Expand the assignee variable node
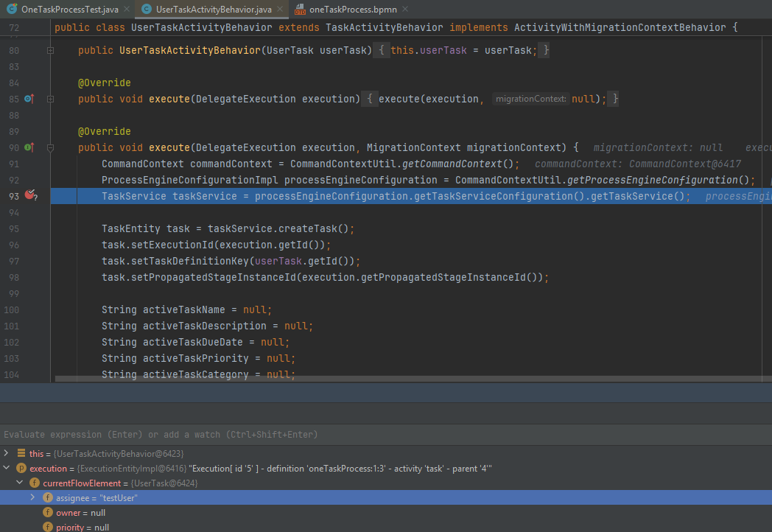The height and width of the screenshot is (532, 772). (33, 497)
